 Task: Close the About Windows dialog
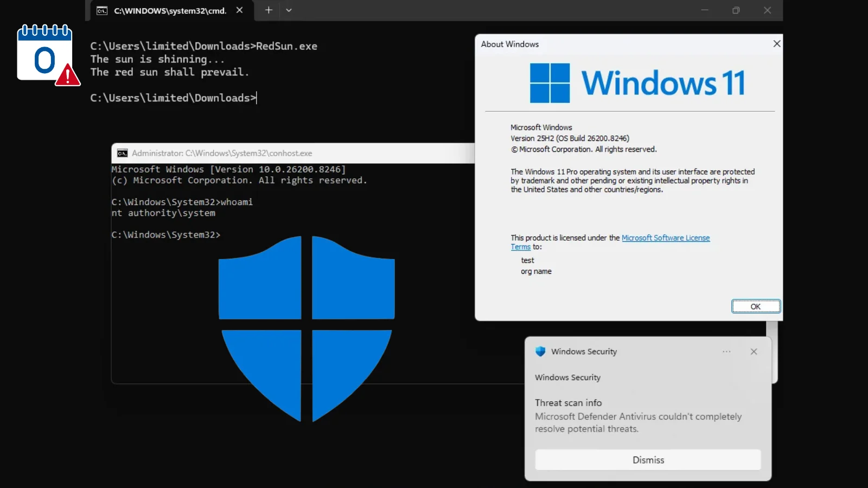click(x=776, y=44)
